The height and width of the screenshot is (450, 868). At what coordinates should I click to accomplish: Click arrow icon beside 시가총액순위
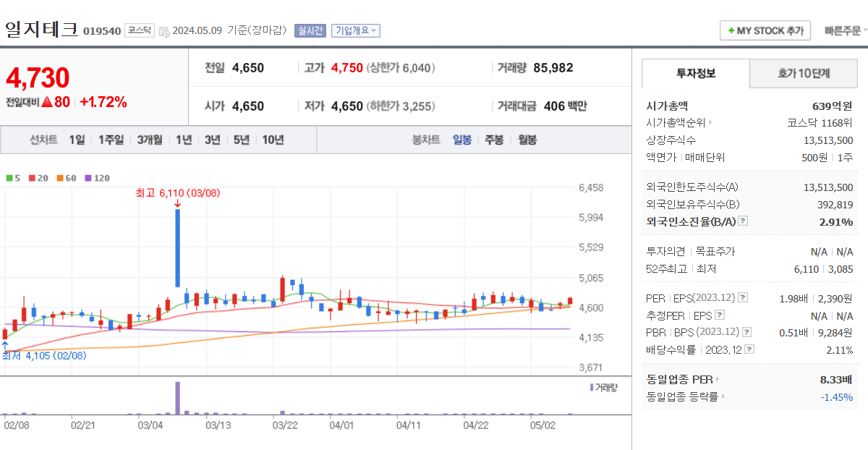(x=710, y=123)
